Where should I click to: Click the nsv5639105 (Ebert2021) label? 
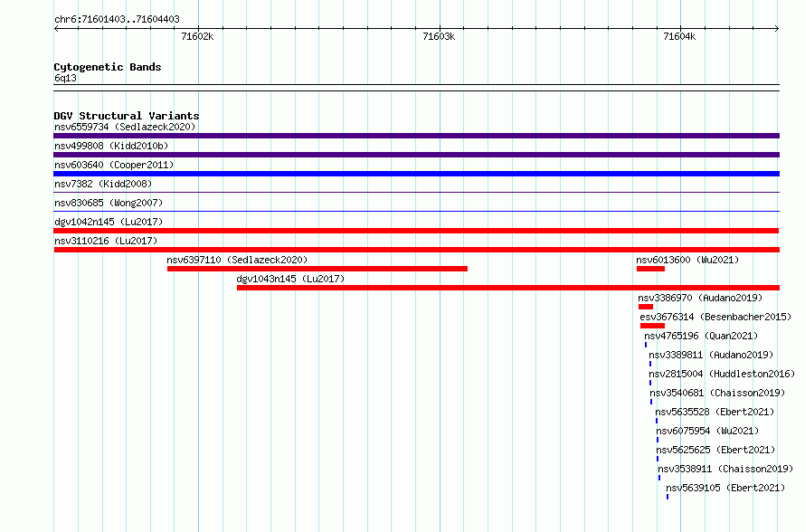click(726, 488)
